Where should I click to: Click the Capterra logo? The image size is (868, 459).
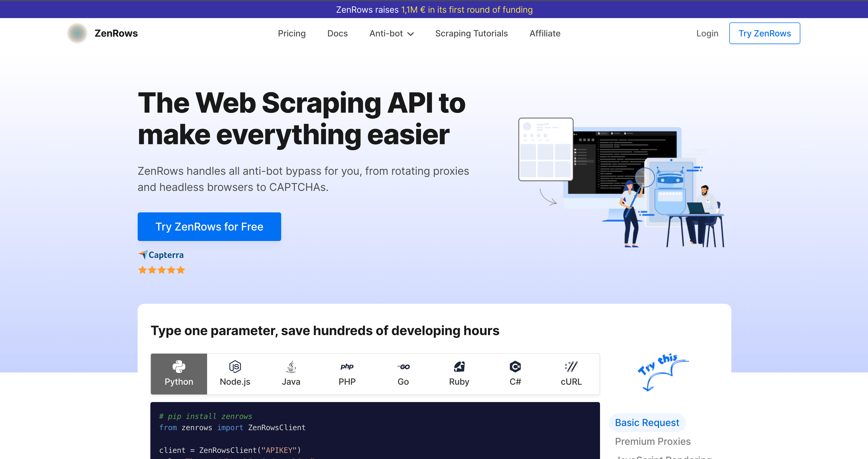[161, 255]
